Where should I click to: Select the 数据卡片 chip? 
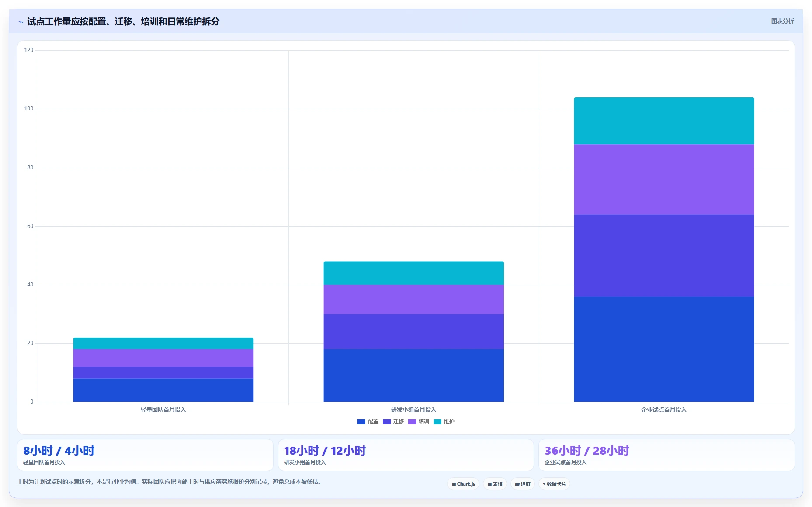554,484
